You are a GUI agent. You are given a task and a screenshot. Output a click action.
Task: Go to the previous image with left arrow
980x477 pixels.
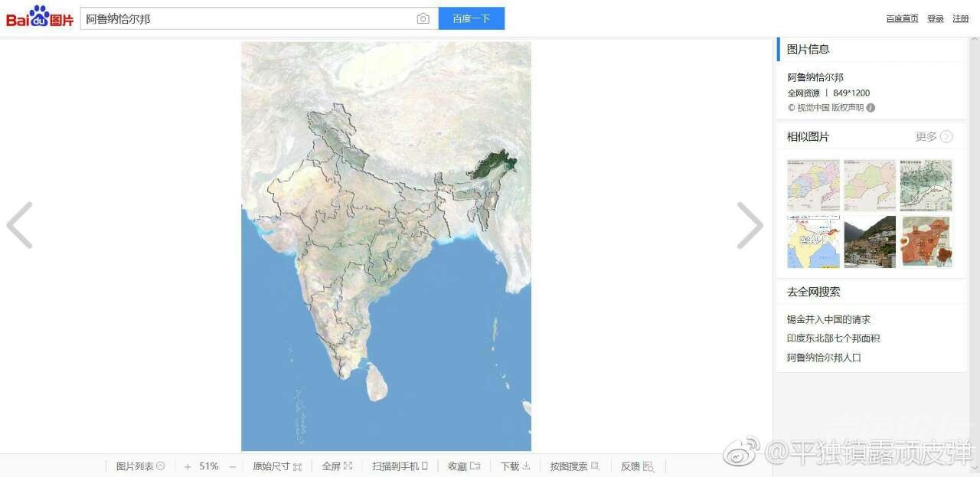[x=20, y=225]
